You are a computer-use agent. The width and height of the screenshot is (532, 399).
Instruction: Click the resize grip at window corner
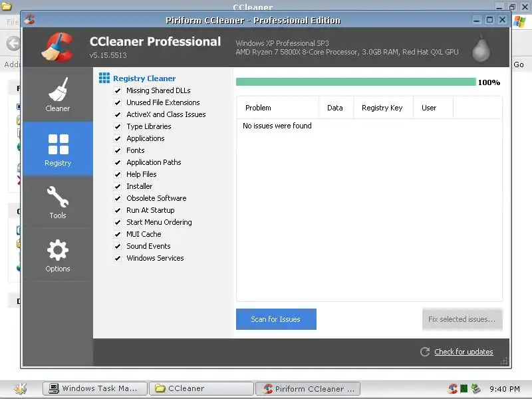click(504, 361)
